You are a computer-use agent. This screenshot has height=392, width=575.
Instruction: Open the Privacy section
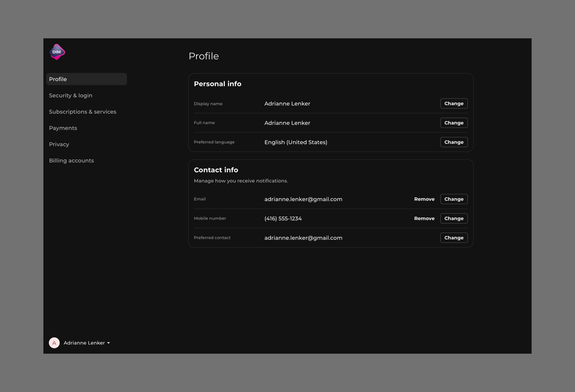(x=59, y=144)
